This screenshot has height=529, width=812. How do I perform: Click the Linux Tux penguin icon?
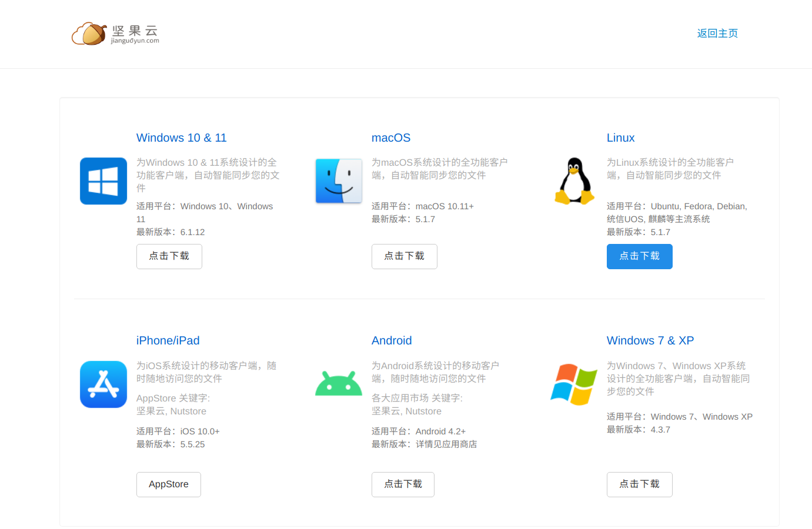point(574,181)
